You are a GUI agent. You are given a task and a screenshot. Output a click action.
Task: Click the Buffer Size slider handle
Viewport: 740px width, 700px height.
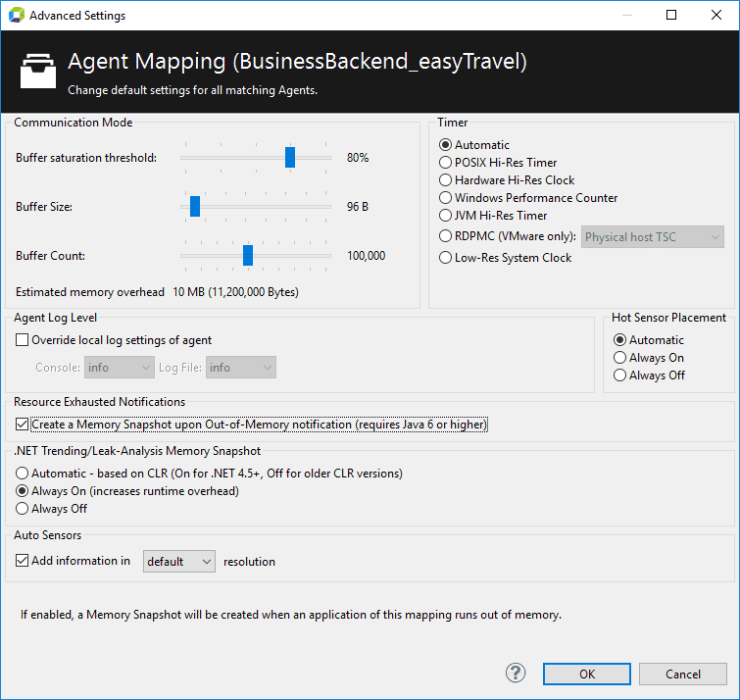click(x=195, y=206)
